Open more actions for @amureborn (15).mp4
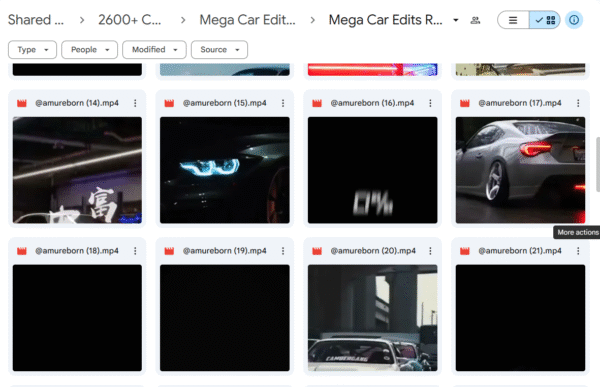The image size is (600, 387). tap(283, 103)
